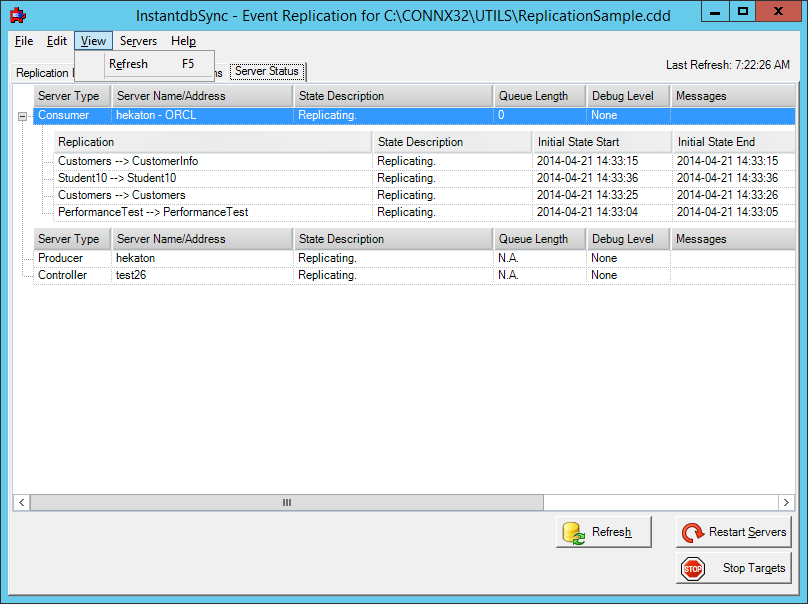Open the Edit menu
Image resolution: width=808 pixels, height=604 pixels.
[x=57, y=41]
